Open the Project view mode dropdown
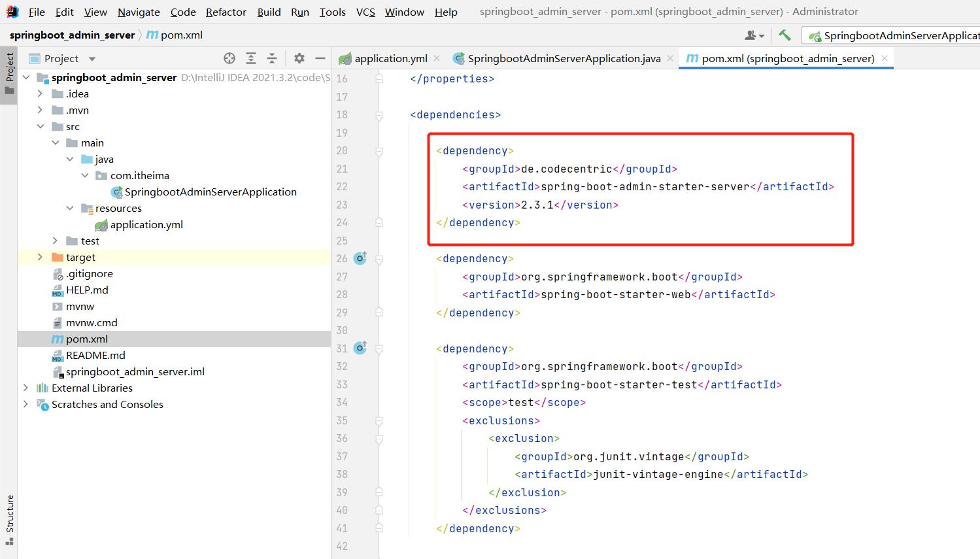This screenshot has width=980, height=559. pos(92,59)
